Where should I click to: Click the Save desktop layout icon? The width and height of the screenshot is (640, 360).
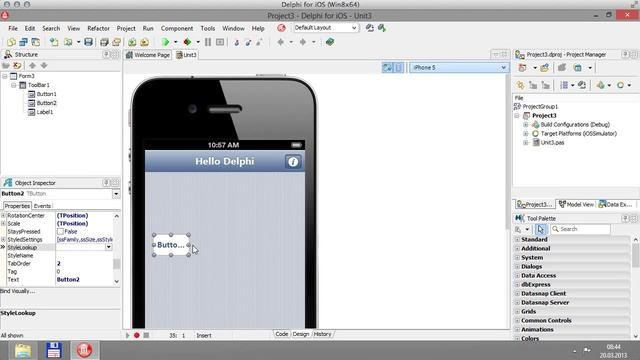(369, 28)
